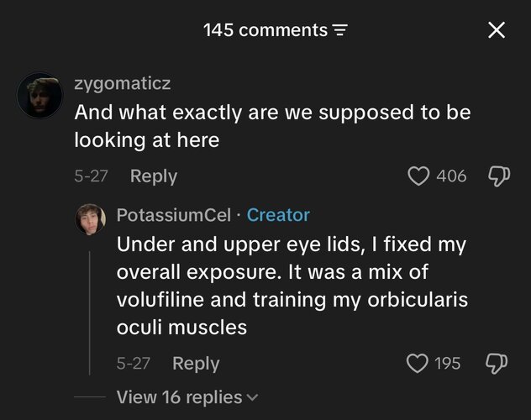Dislike PotassiumCel's reply with thumbs-down icon
531x420 pixels.
click(x=497, y=364)
